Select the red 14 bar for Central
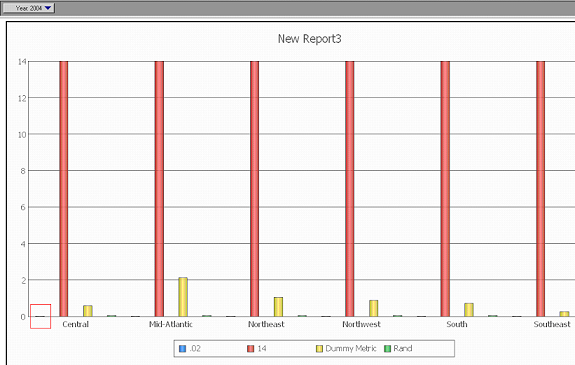This screenshot has width=575, height=365. [x=64, y=189]
